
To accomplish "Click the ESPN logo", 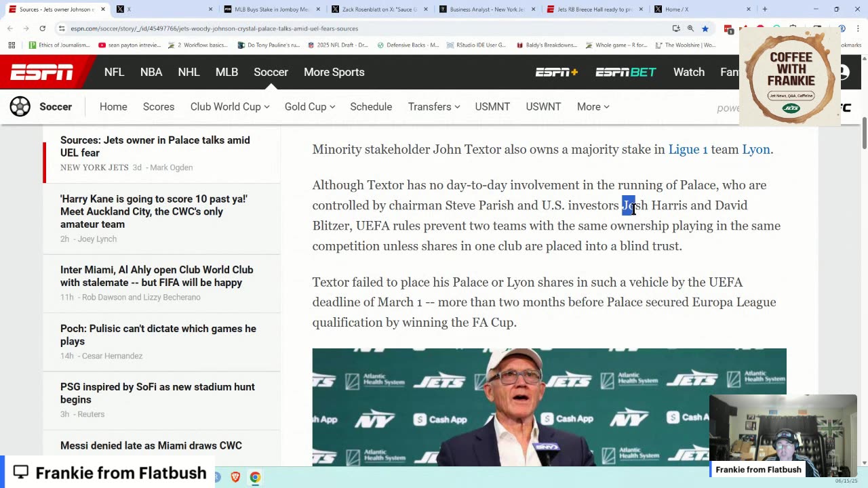I will [x=41, y=72].
